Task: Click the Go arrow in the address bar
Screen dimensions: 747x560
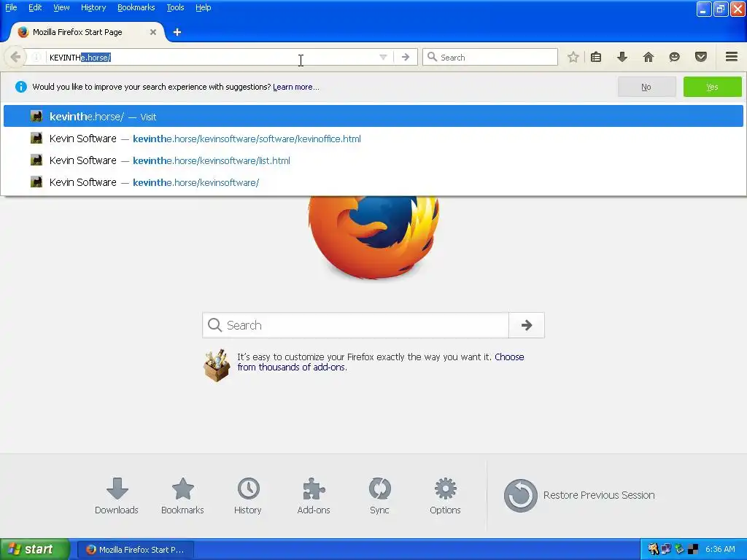Action: [x=406, y=57]
